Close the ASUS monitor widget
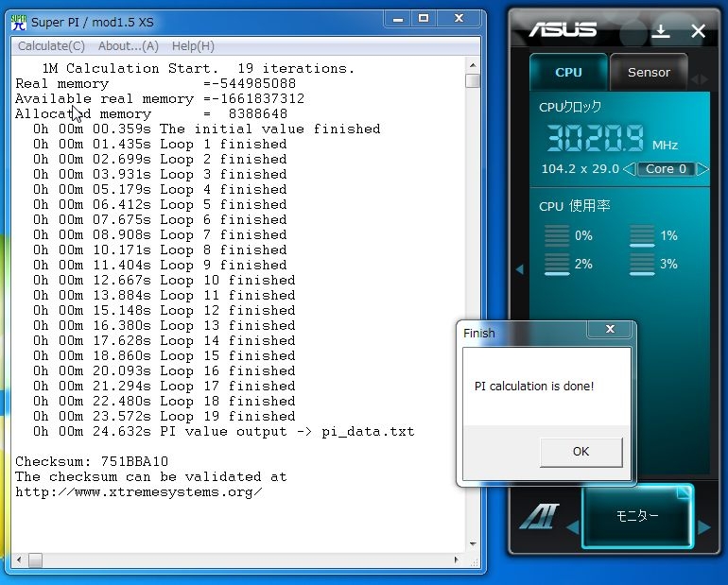The width and height of the screenshot is (728, 585). 698,31
